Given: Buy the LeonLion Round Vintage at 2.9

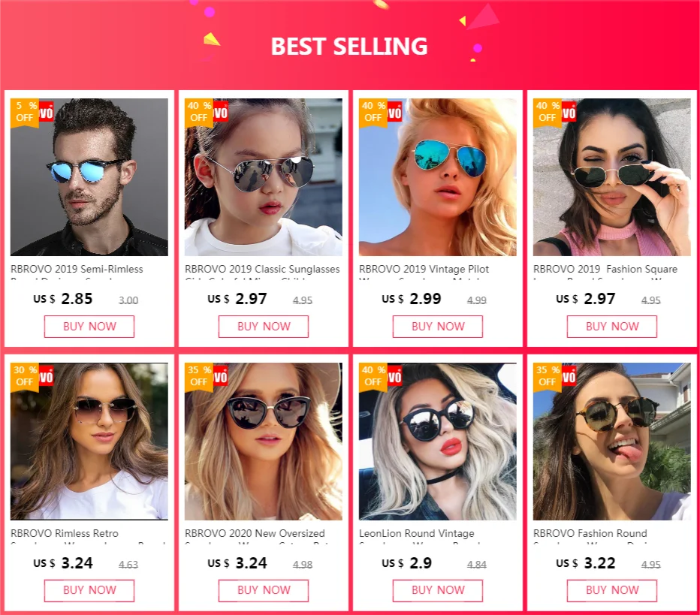Looking at the screenshot, I should pyautogui.click(x=437, y=590).
